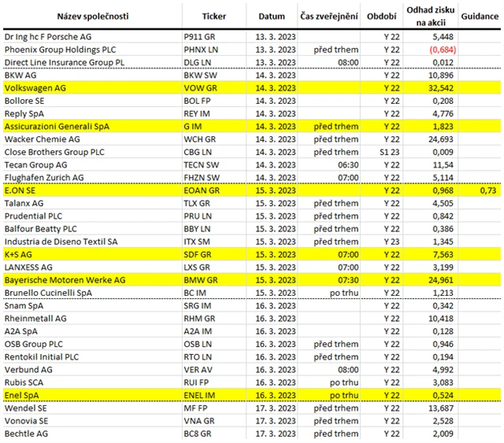Click the Období column header
The height and width of the screenshot is (443, 504).
(381, 16)
